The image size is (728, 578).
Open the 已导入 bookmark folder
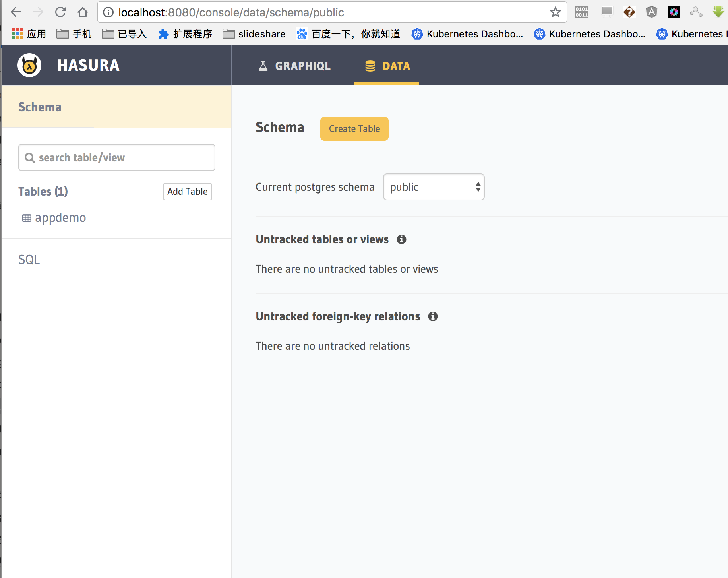pyautogui.click(x=124, y=34)
